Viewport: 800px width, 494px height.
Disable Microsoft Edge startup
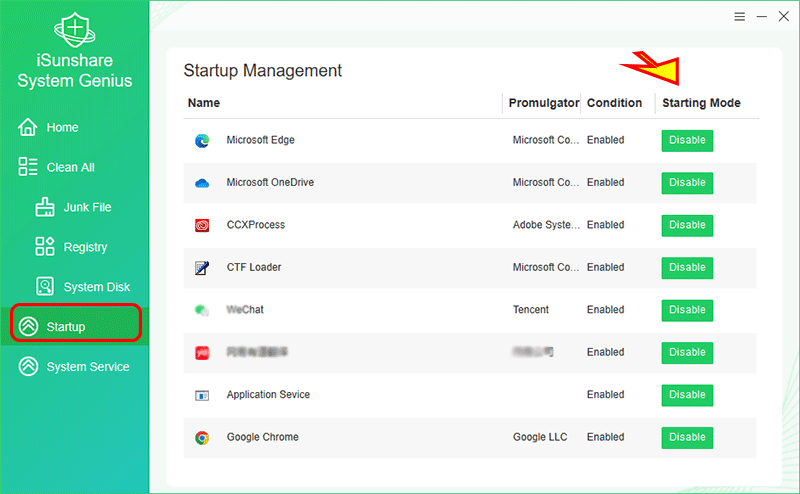coord(687,141)
